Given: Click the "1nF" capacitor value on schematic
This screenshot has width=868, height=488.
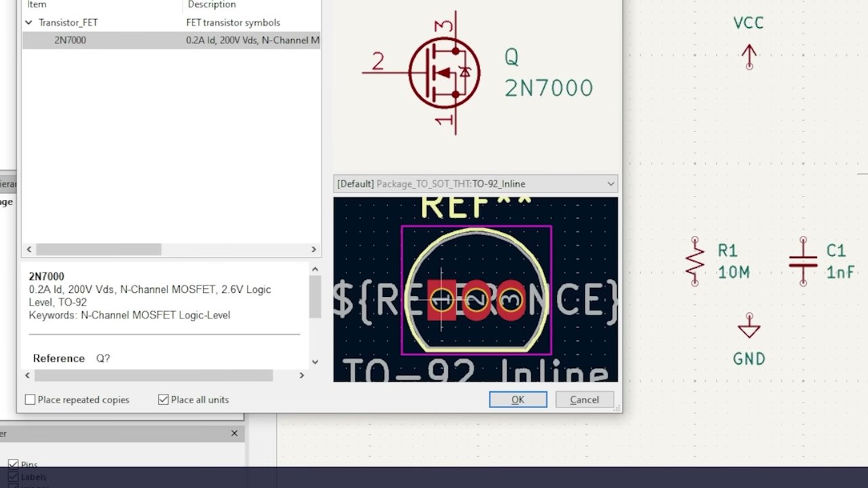Looking at the screenshot, I should [x=840, y=272].
